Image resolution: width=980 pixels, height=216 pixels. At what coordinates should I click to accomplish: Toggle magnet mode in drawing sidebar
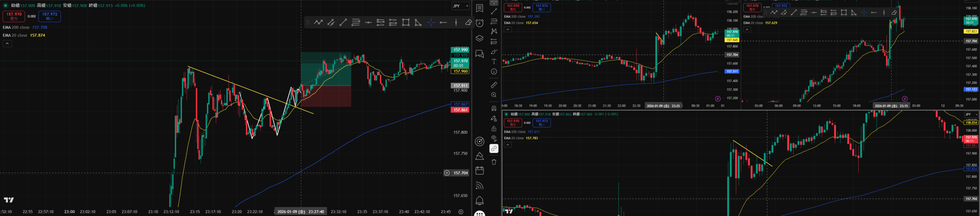494,108
